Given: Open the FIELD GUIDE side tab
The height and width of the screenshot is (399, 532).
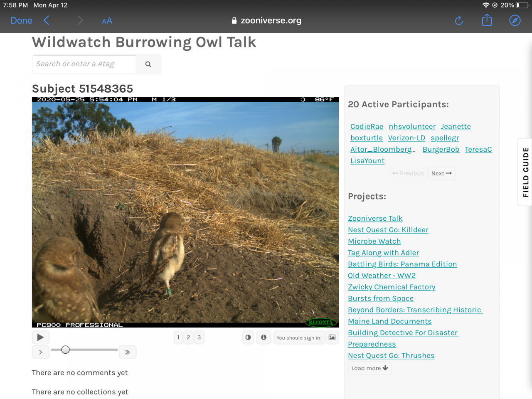Looking at the screenshot, I should [525, 172].
